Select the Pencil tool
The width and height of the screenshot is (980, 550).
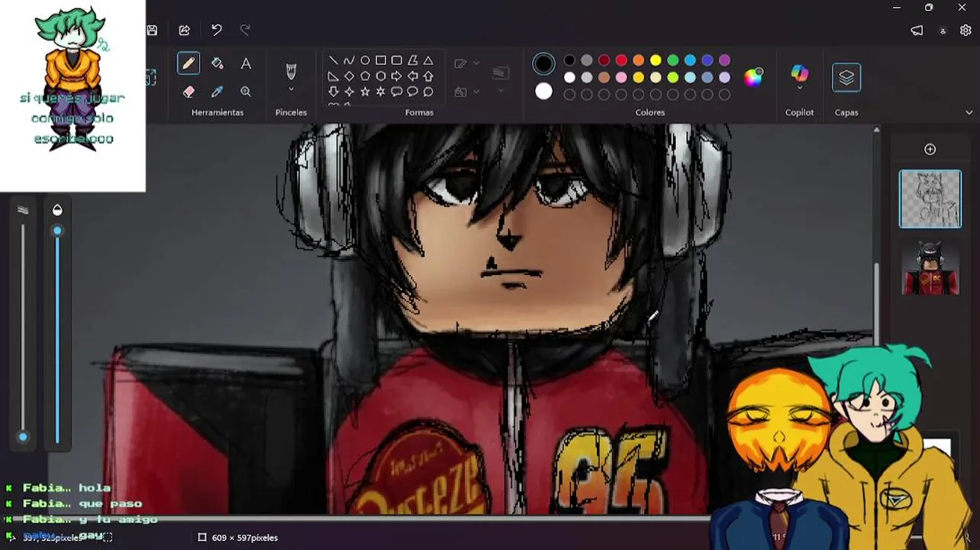pos(189,63)
